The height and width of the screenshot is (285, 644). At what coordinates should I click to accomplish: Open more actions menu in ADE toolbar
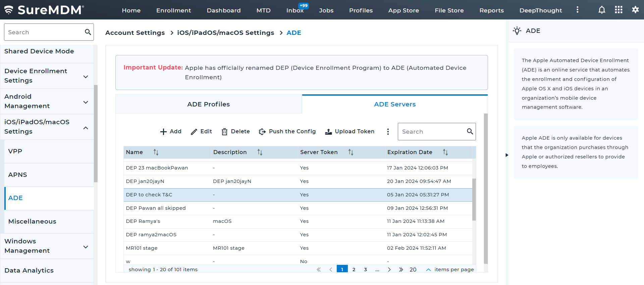(x=388, y=132)
